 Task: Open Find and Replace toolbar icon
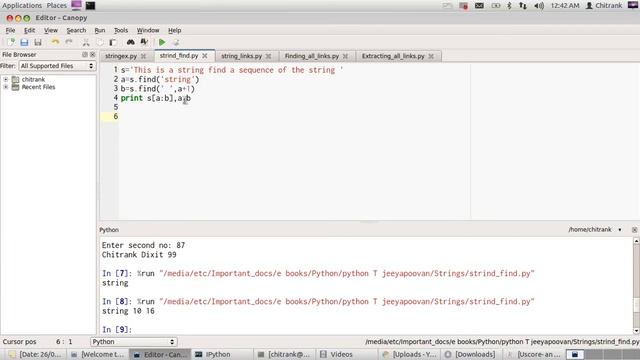coord(144,42)
